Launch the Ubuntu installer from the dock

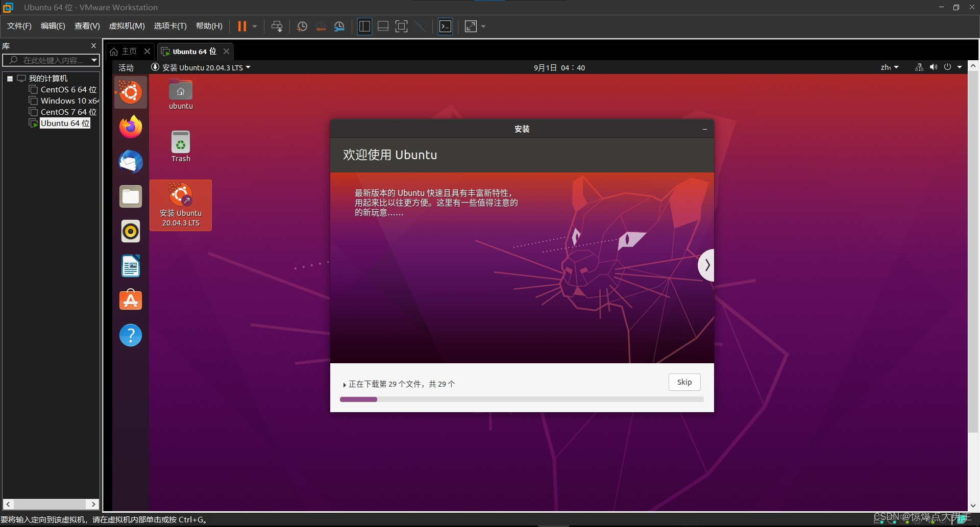pos(131,92)
